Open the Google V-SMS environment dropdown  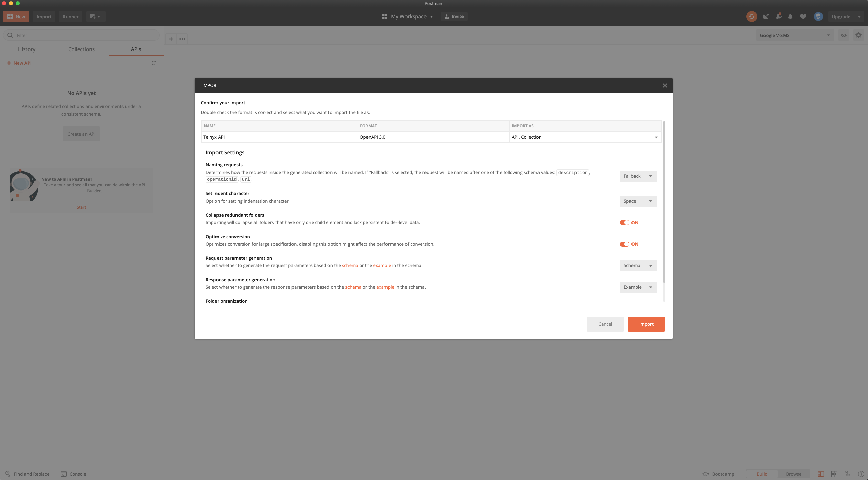tap(795, 35)
